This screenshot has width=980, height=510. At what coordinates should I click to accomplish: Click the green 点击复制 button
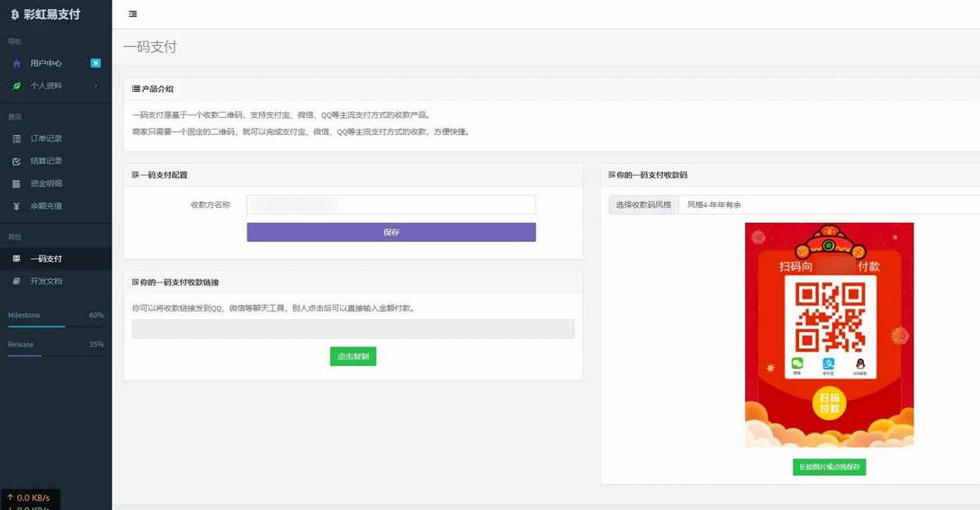tap(353, 356)
